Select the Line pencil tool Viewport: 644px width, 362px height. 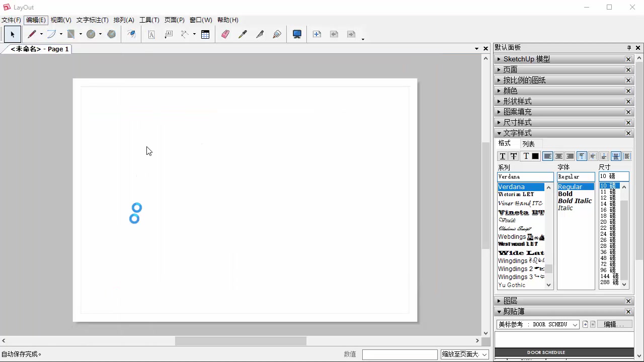coord(32,34)
